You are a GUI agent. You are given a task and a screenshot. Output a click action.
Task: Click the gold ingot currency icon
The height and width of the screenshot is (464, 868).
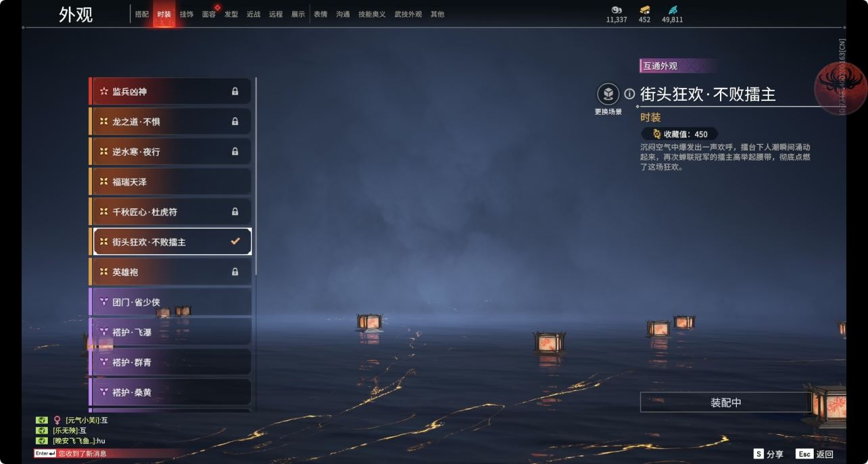pos(645,9)
